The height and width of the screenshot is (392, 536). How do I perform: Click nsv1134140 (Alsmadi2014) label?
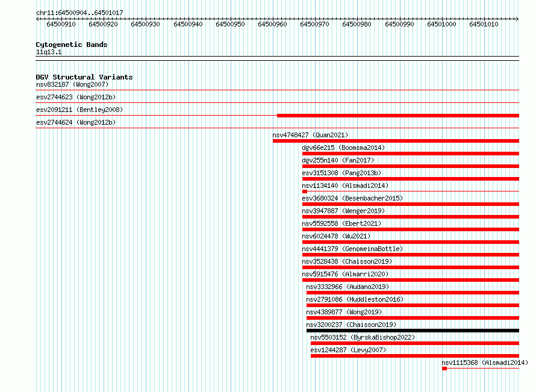(345, 185)
